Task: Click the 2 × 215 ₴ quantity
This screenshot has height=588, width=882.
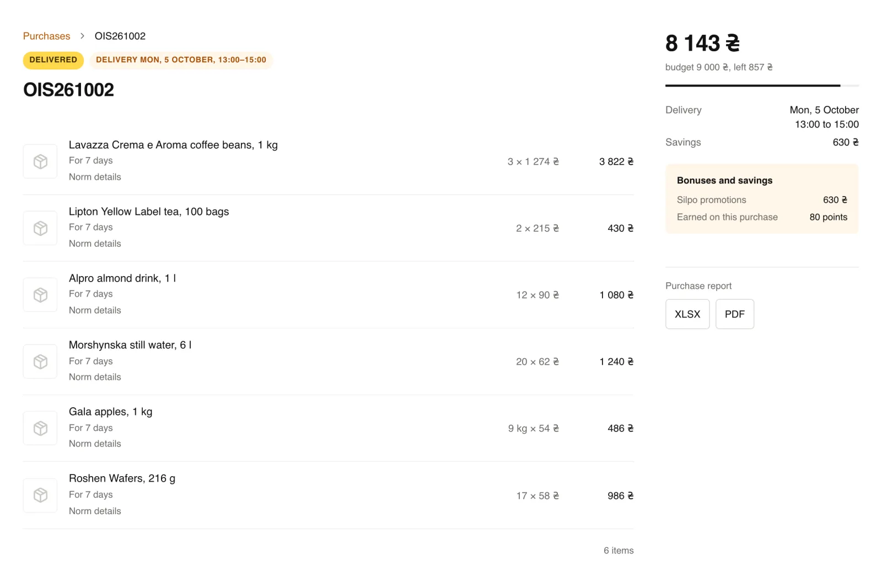Action: click(x=537, y=228)
